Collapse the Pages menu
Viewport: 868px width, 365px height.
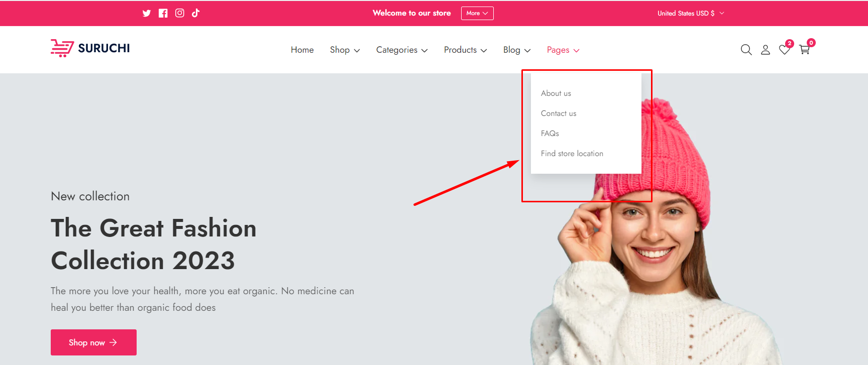click(563, 50)
